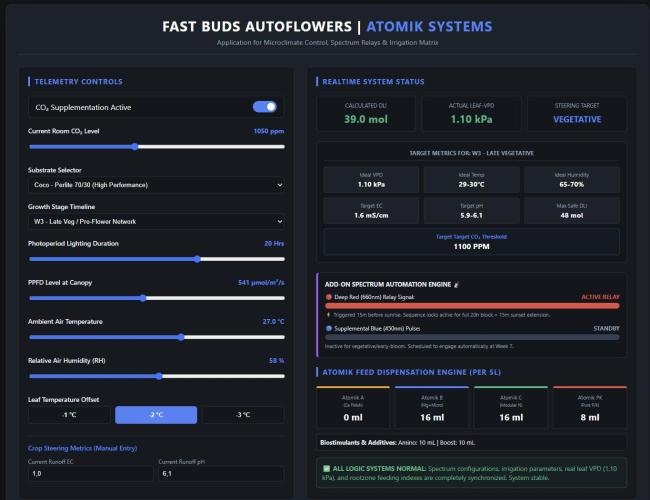Adjust Photoperiod Lighting Duration slider

coord(157,259)
